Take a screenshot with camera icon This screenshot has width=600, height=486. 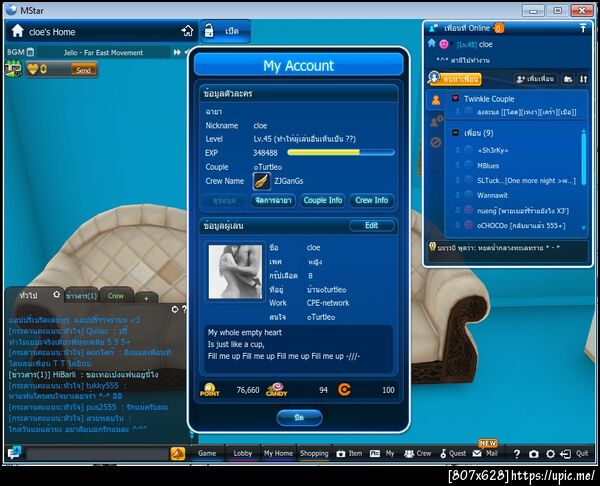click(x=533, y=454)
